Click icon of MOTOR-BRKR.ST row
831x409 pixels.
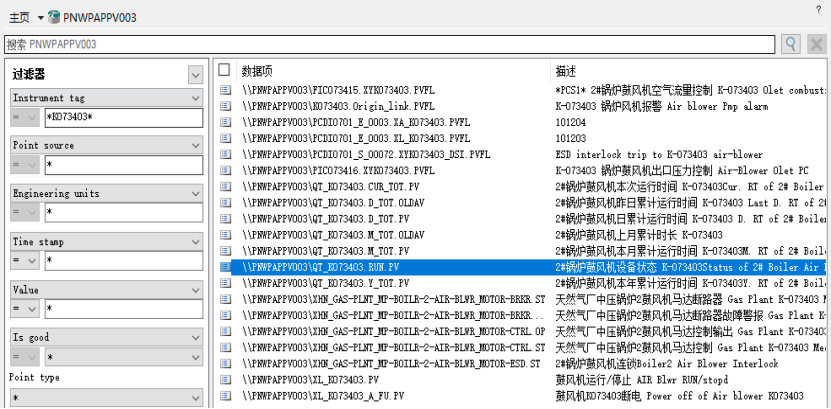(x=226, y=299)
